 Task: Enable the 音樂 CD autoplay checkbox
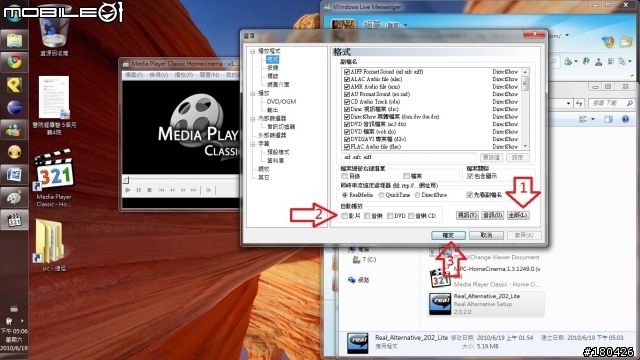[x=411, y=216]
